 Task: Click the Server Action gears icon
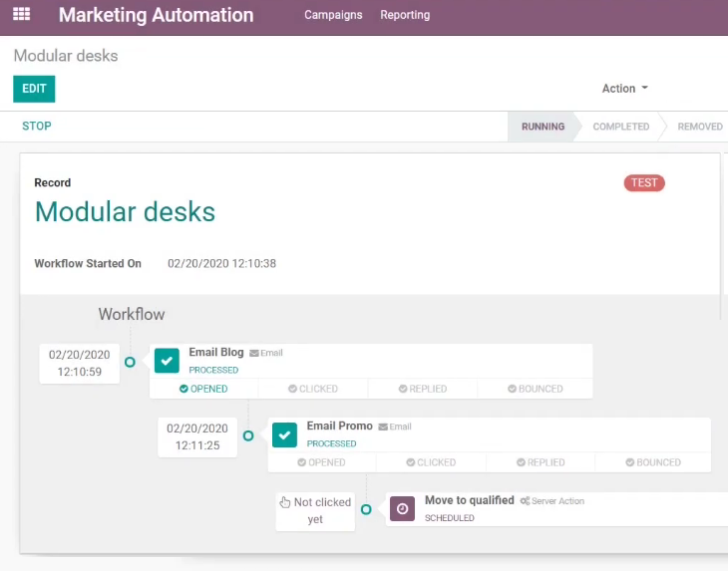[525, 501]
